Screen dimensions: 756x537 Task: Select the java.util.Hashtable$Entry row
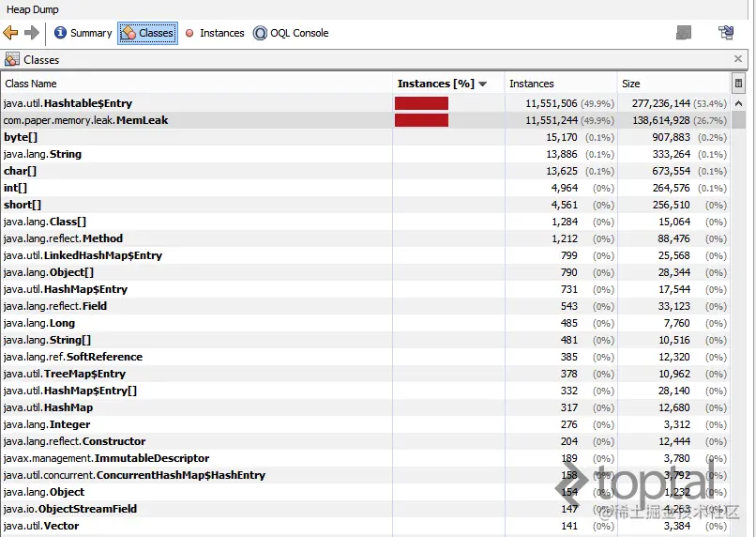point(366,103)
